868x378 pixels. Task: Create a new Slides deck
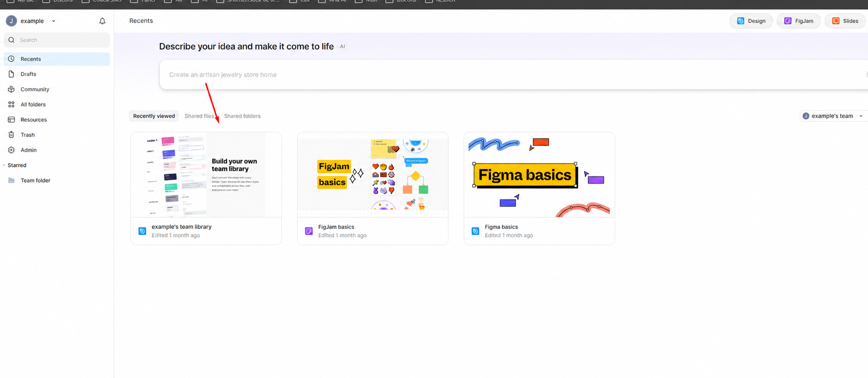click(x=845, y=21)
